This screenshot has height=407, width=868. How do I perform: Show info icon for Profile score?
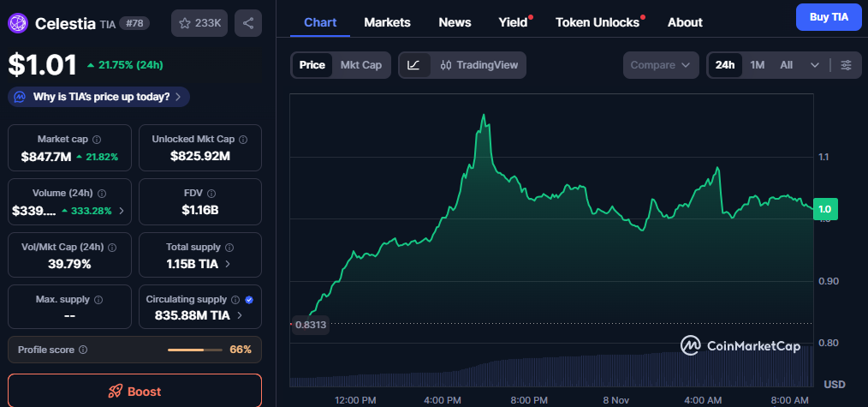point(83,350)
